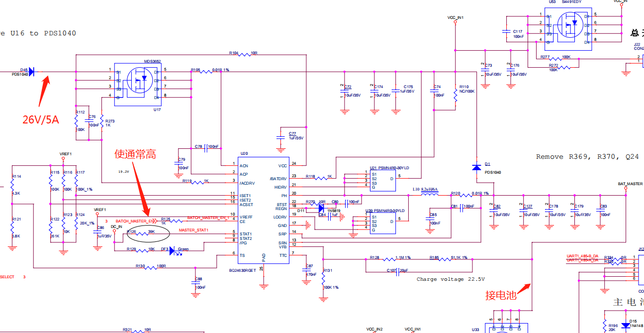Viewport: 644px width, 333px height.
Task: Click the L10 8.2uH/6A inductor
Action: click(431, 195)
